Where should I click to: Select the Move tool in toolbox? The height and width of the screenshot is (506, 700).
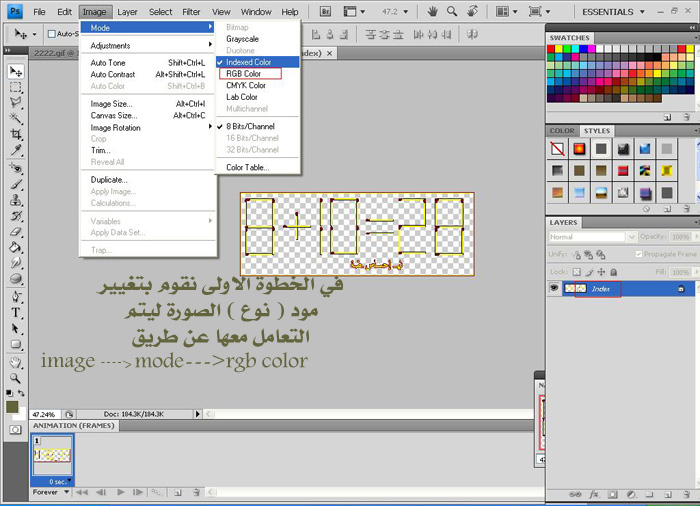click(x=16, y=71)
